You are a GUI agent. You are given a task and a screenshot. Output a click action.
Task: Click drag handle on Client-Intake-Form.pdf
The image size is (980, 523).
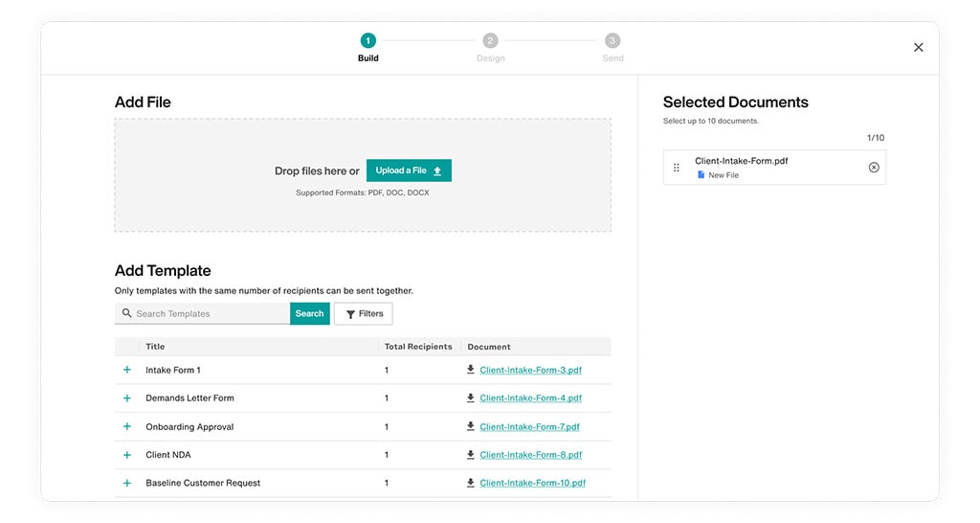pyautogui.click(x=677, y=168)
